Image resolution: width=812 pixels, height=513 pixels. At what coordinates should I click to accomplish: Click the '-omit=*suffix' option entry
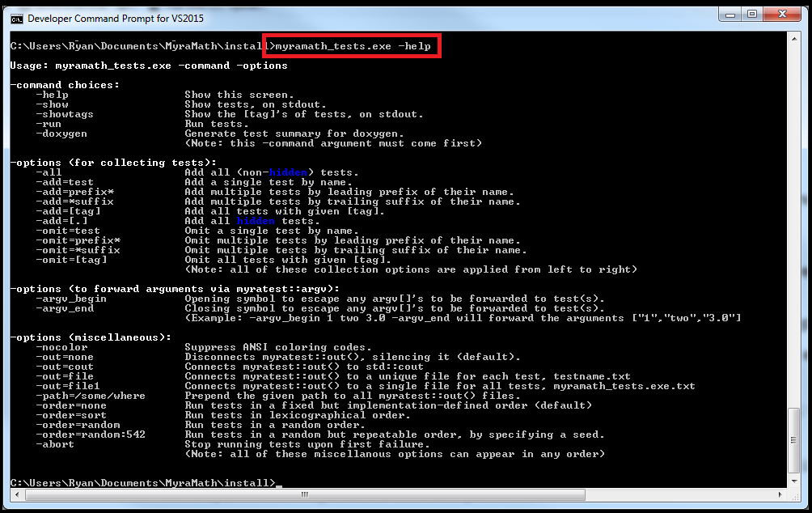(x=78, y=250)
